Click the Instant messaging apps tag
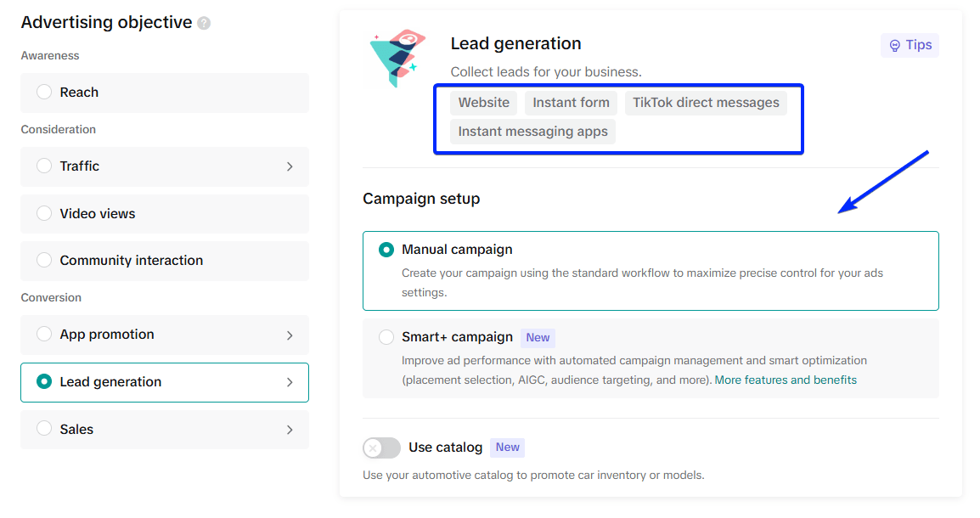The image size is (980, 518). (x=532, y=132)
